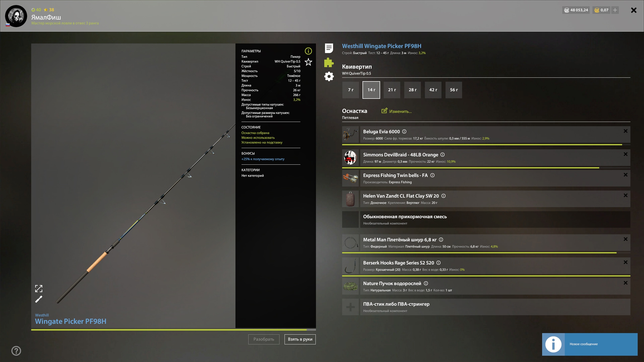This screenshot has height=362, width=644.
Task: Show info for Helen Van Zandt sinker
Action: 444,196
